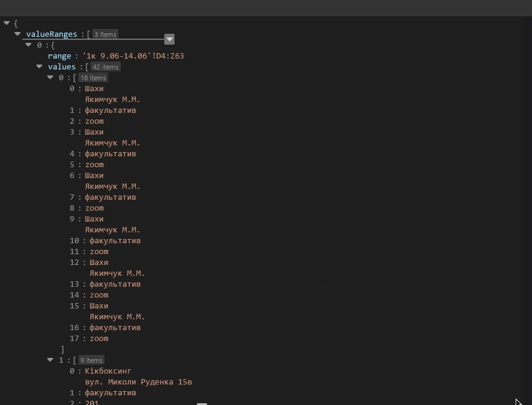Screen dimensions: 532x405
Task: Click the '18 items' count badge
Action: tap(93, 77)
